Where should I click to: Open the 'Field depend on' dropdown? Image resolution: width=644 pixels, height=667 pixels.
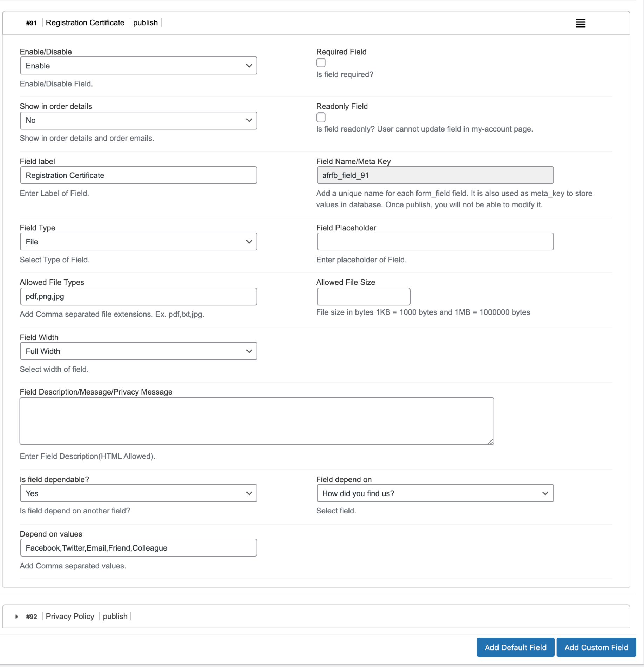[435, 493]
